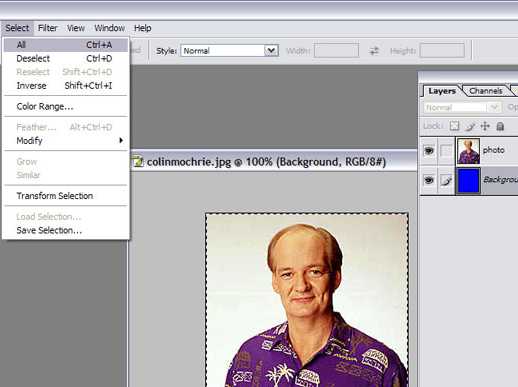
Task: Hide the photo layer with eye icon
Action: click(429, 151)
